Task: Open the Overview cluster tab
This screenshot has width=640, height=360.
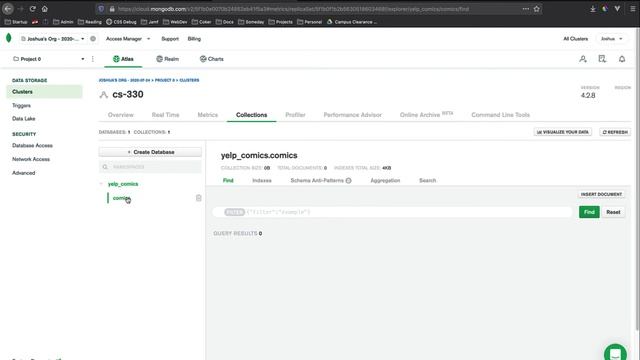Action: click(x=120, y=115)
